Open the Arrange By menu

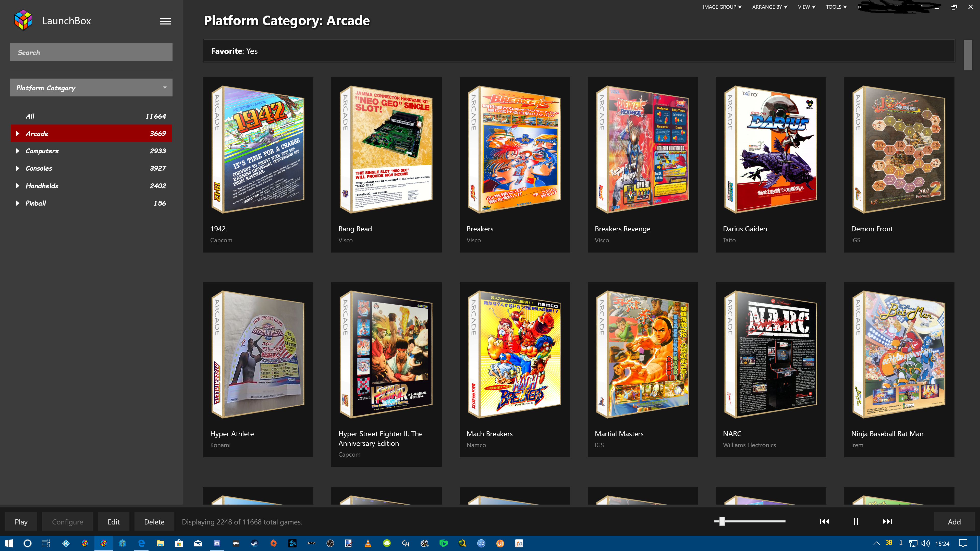tap(770, 7)
